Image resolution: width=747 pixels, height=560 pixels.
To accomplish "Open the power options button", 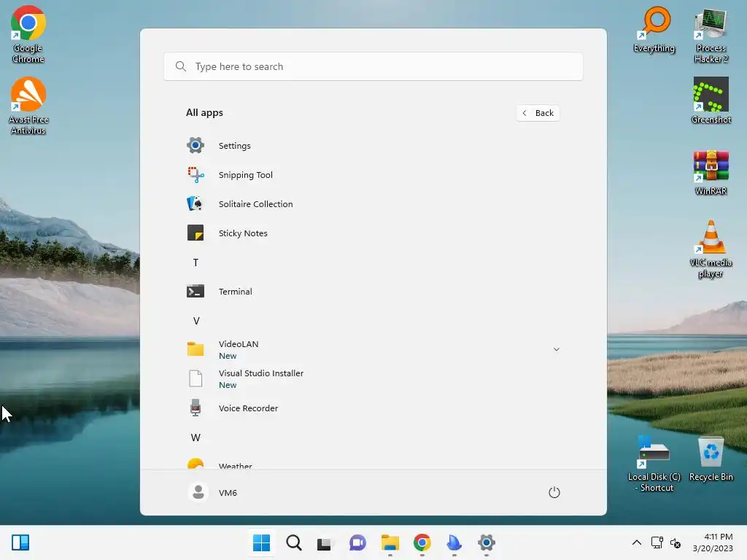I will pyautogui.click(x=554, y=492).
